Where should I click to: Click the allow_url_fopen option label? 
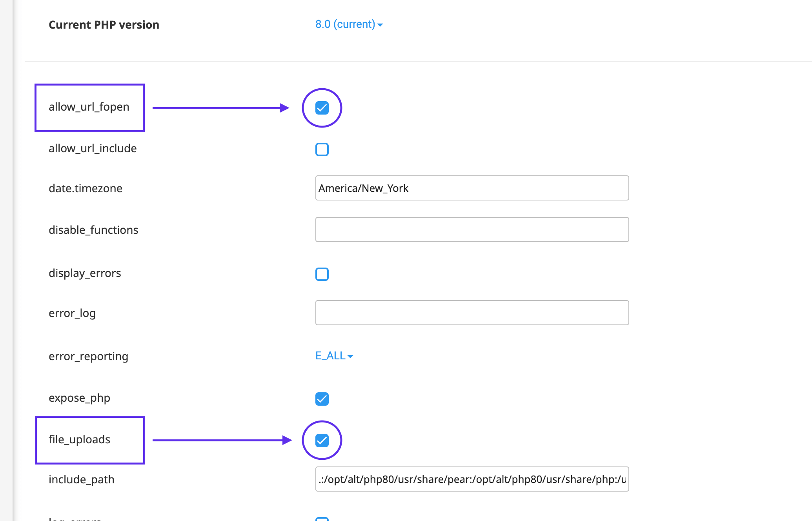[89, 107]
